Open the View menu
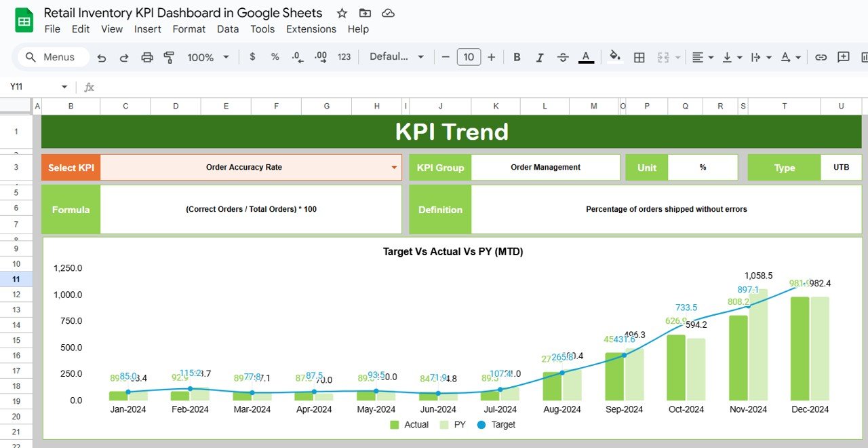 [112, 29]
